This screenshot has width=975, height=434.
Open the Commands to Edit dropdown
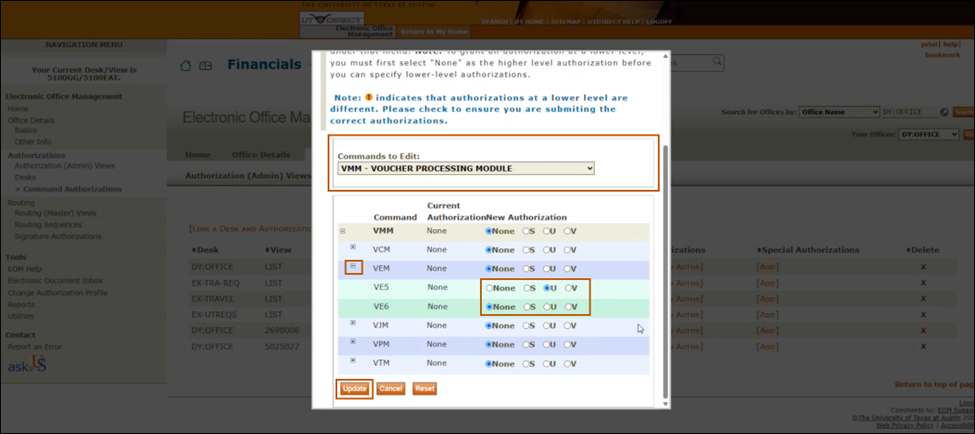click(466, 169)
